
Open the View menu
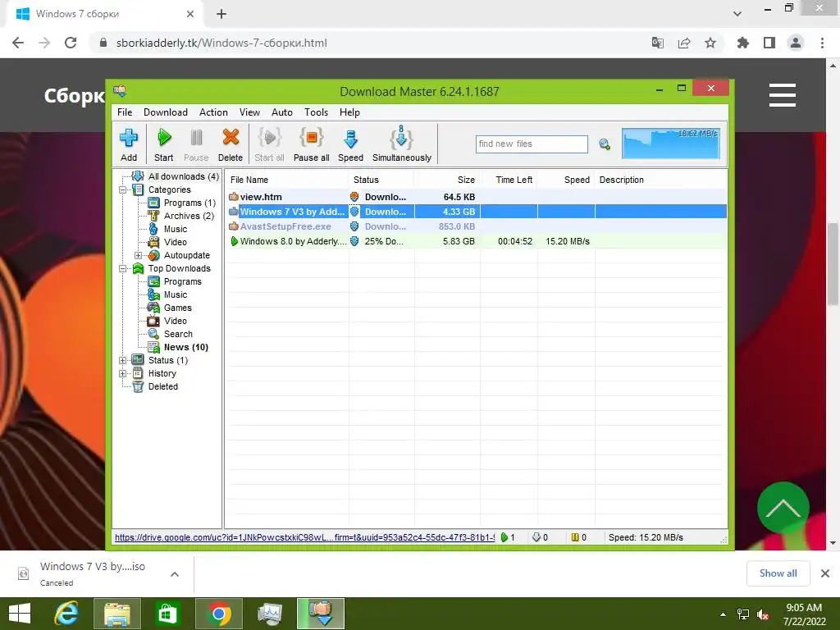(x=249, y=112)
